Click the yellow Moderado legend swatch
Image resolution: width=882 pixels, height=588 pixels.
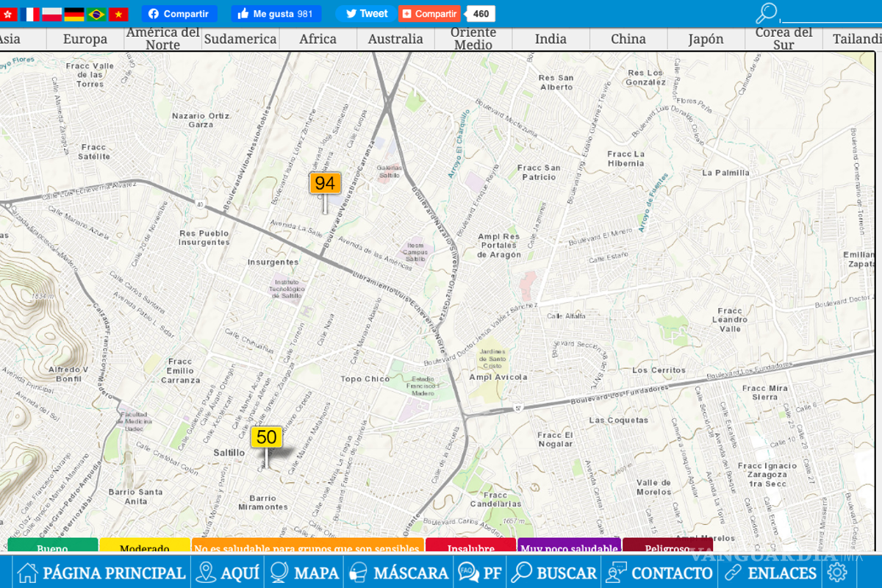(x=144, y=547)
